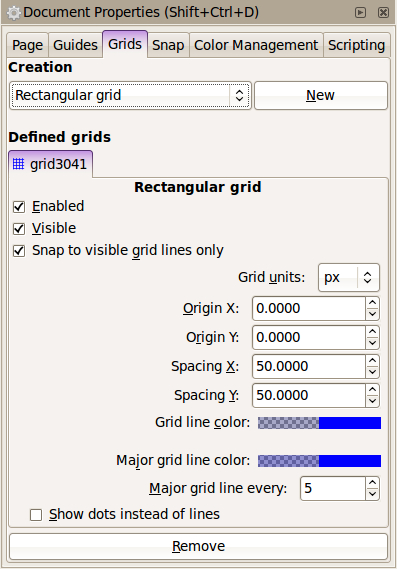
Task: Click the bold Rectangular grid heading
Action: coord(198,187)
